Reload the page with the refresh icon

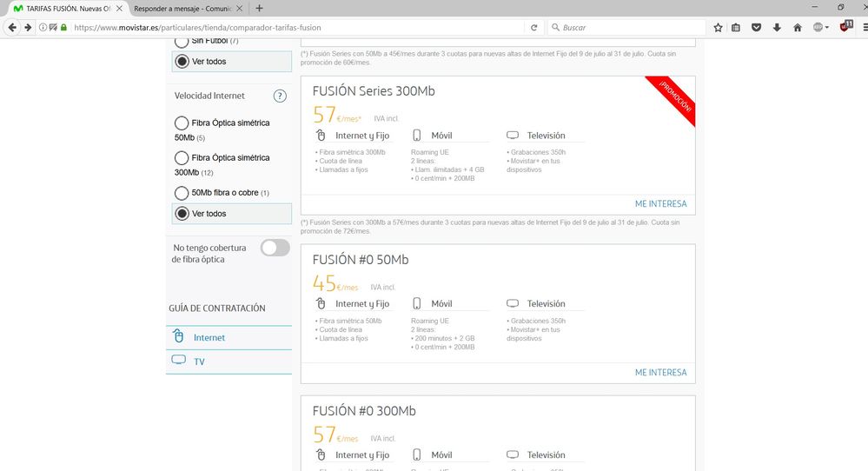tap(533, 28)
